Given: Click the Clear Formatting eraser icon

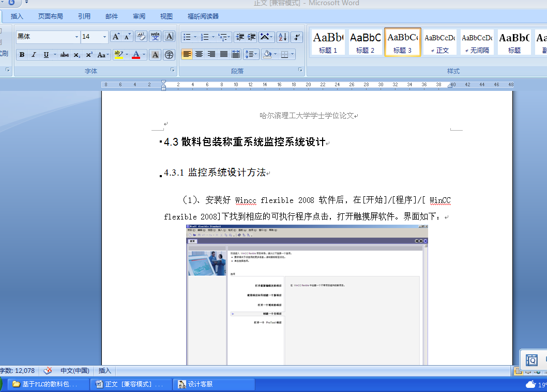Looking at the screenshot, I should click(141, 37).
